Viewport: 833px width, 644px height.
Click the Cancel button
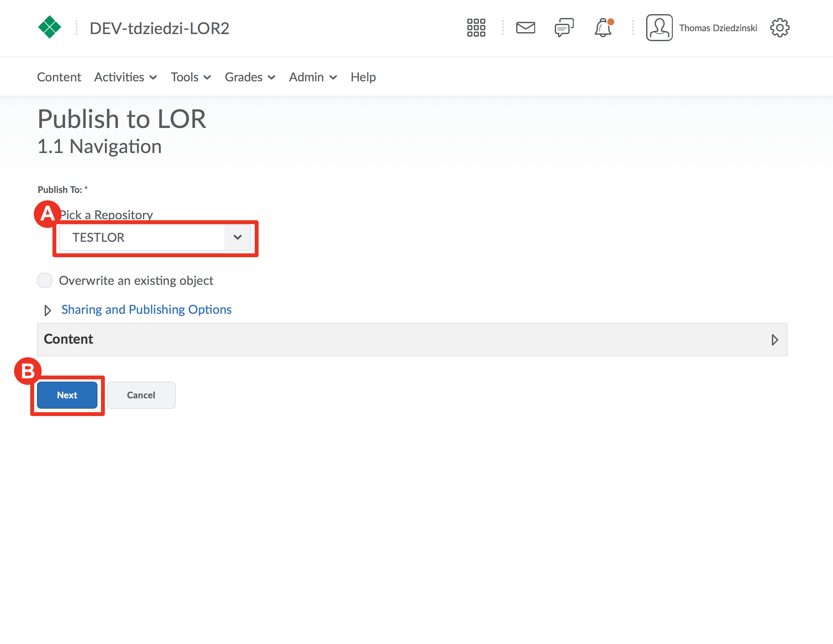pyautogui.click(x=141, y=395)
